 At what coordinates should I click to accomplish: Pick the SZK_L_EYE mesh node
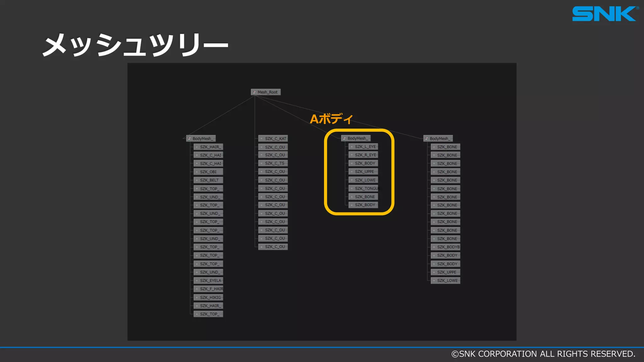click(363, 147)
